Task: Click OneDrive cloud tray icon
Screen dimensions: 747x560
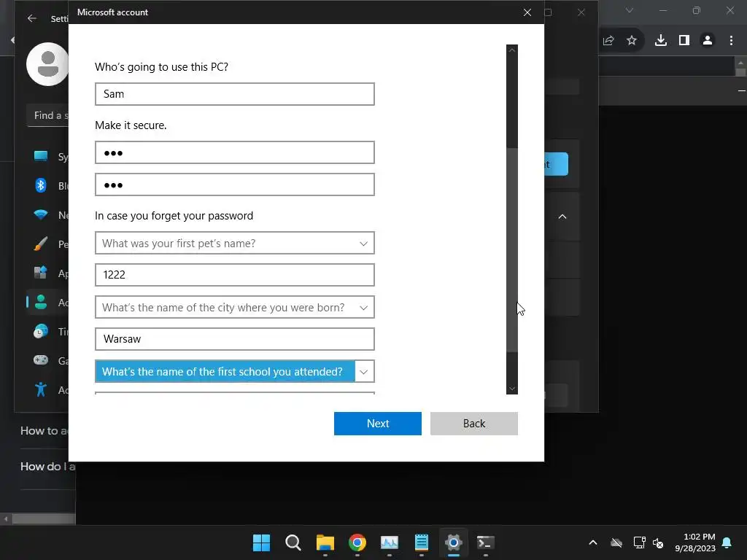Action: [x=616, y=542]
